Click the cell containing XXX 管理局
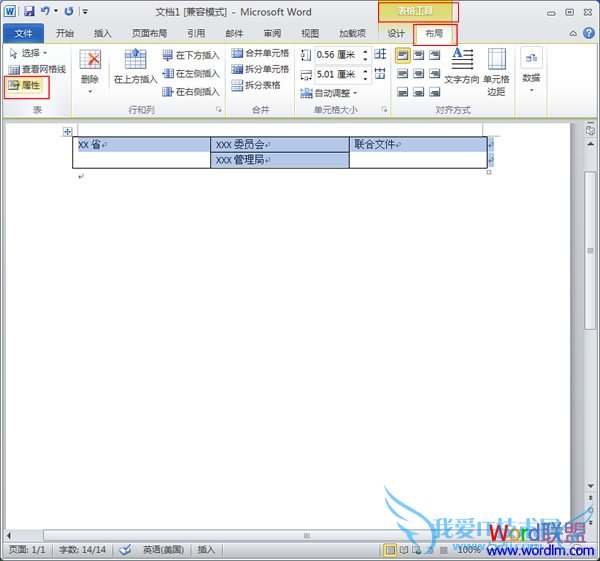 (280, 160)
